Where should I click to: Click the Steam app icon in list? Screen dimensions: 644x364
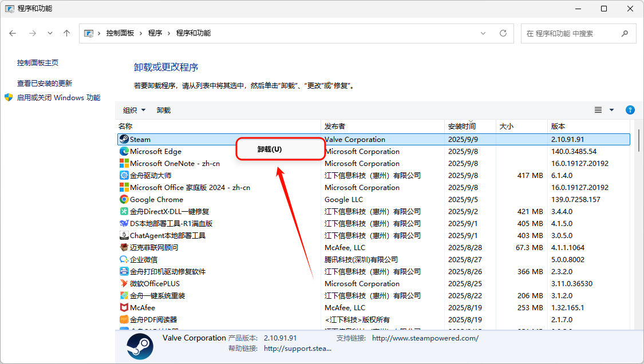tap(124, 139)
